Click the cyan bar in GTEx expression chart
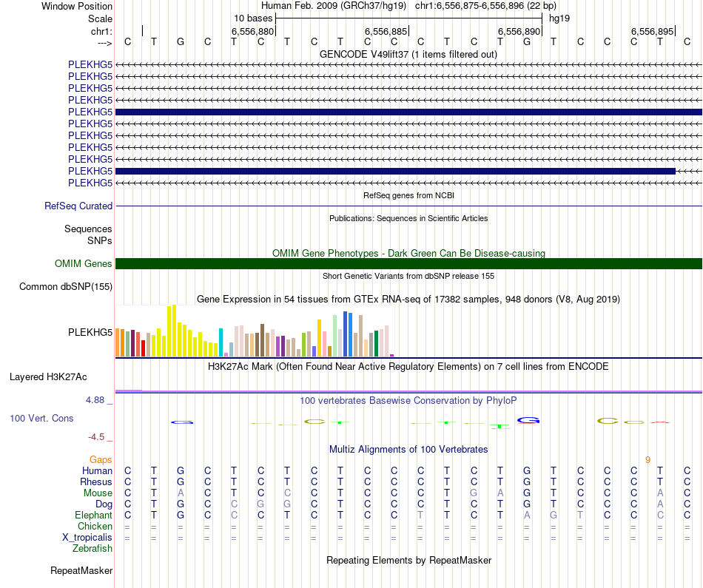 coord(221,342)
